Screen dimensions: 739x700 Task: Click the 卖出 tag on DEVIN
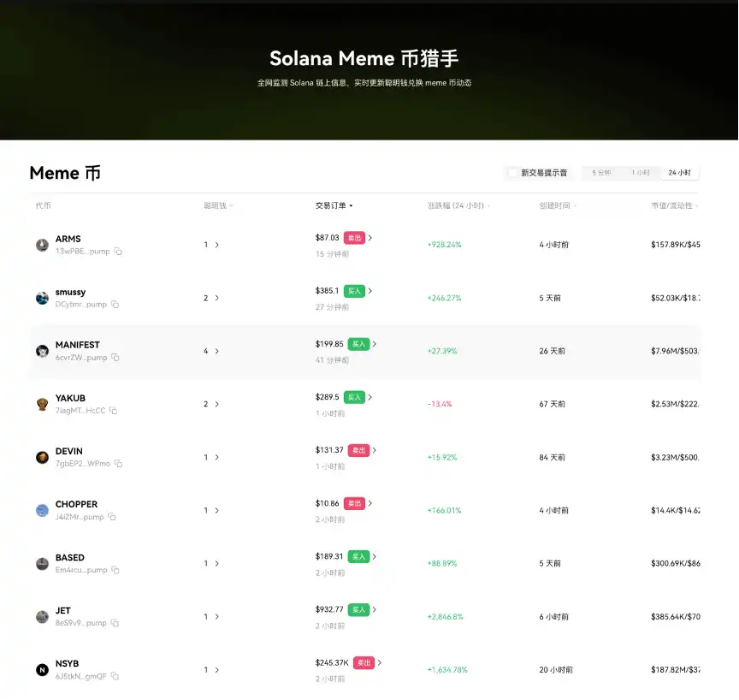pos(358,450)
